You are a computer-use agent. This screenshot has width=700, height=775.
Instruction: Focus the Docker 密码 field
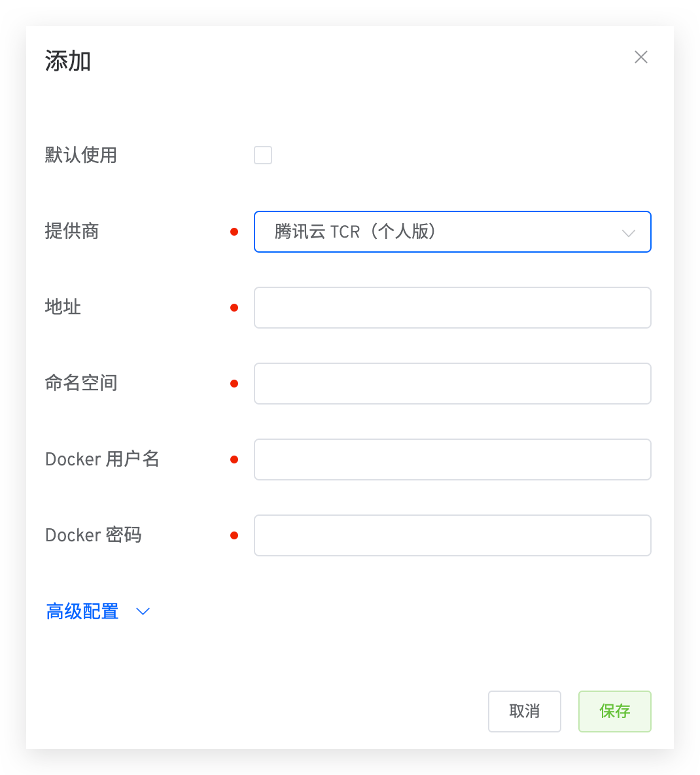452,535
